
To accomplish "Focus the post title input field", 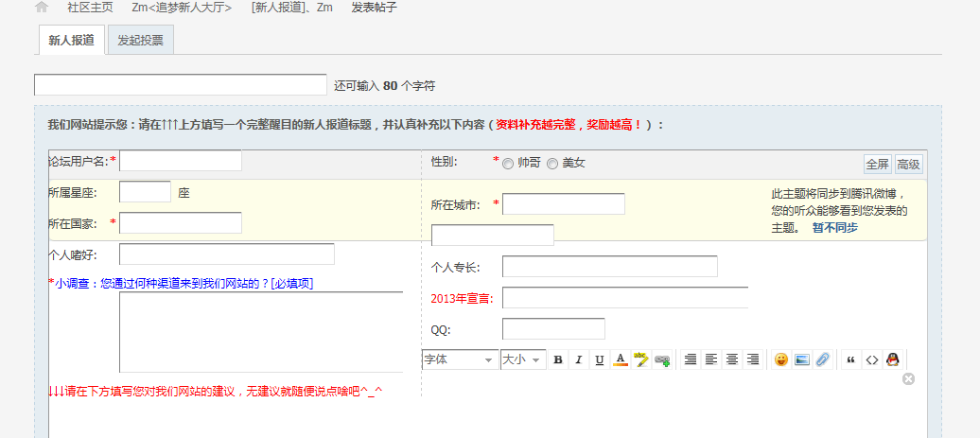I will tap(181, 85).
